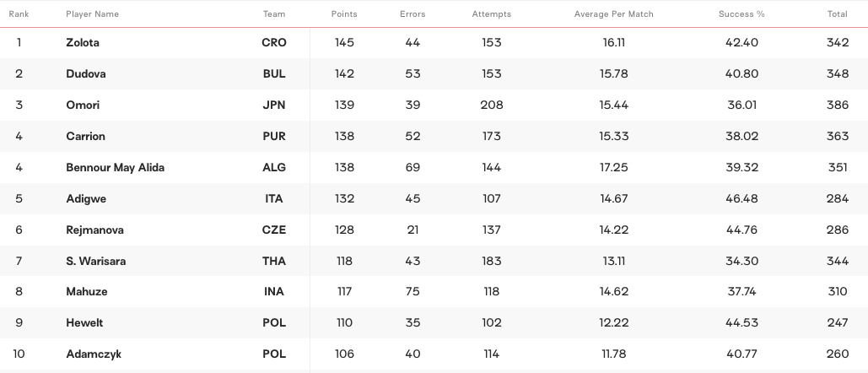Sort by Success % column header
The image size is (868, 373).
741,14
